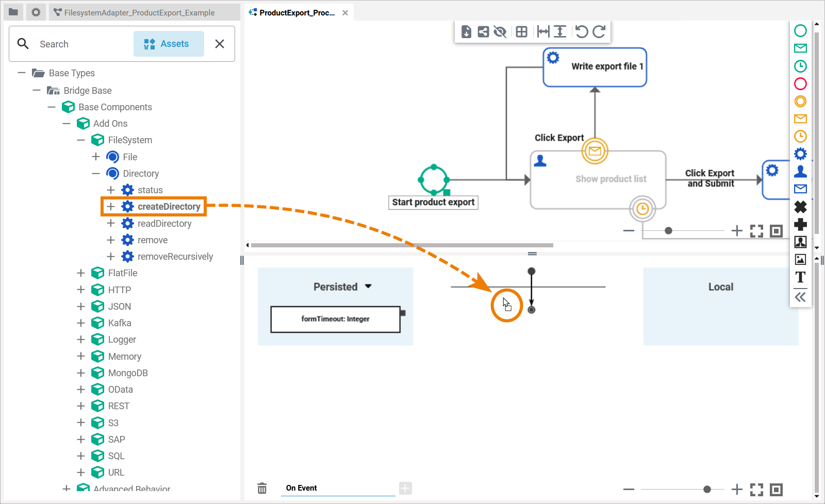Select the text T tool in palette
This screenshot has width=825, height=504.
[800, 277]
